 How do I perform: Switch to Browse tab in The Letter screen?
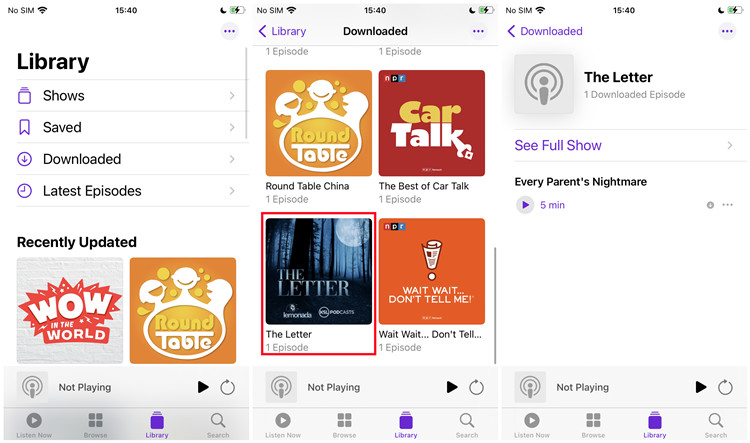click(x=593, y=425)
